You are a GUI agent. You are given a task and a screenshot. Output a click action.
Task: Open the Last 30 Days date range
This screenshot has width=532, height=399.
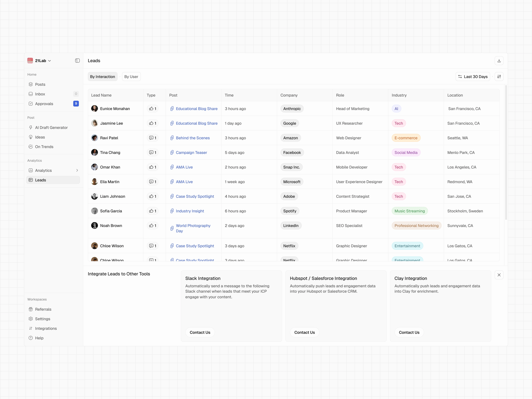[x=473, y=76]
